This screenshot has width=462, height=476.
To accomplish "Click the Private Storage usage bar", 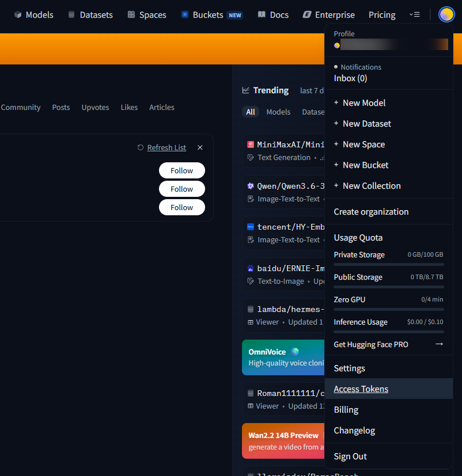I will click(388, 264).
